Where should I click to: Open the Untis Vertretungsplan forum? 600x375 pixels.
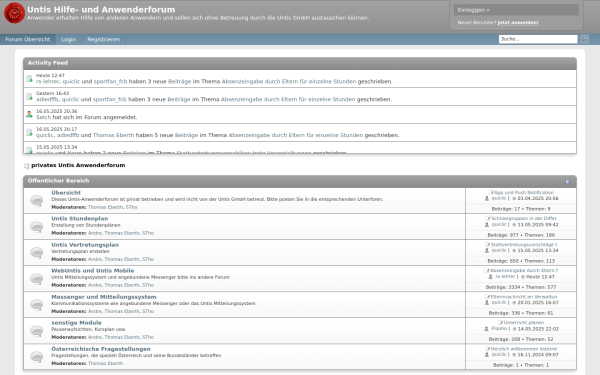85,245
